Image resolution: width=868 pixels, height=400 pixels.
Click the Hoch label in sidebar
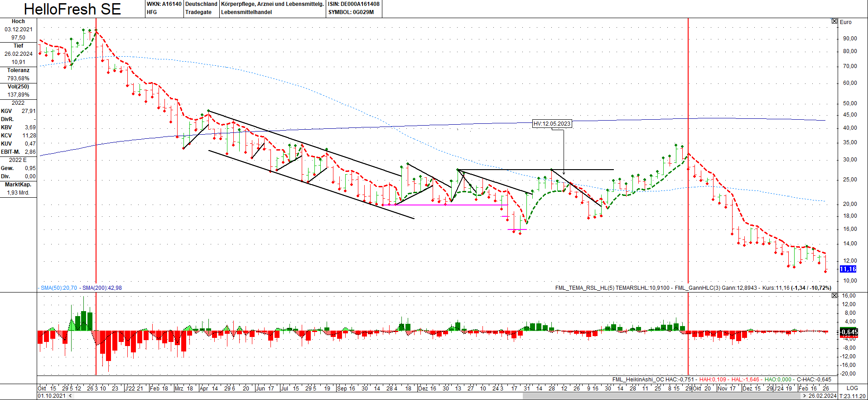(x=18, y=21)
